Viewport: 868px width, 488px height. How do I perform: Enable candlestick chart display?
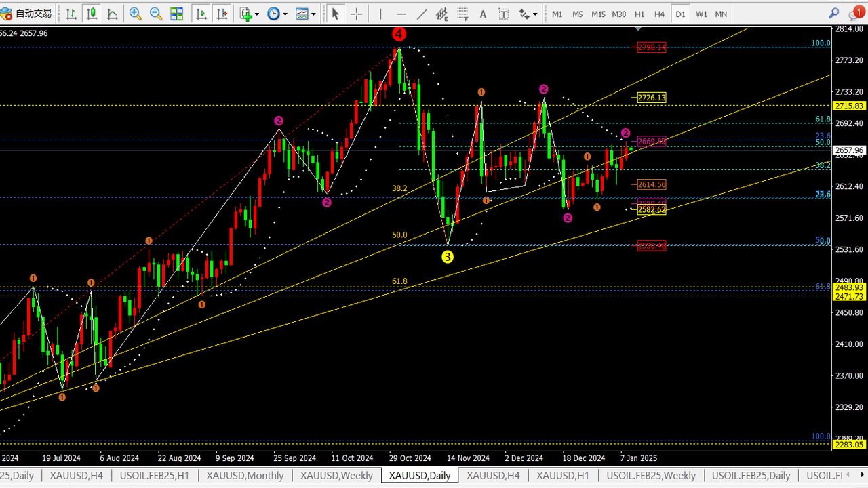[x=92, y=14]
